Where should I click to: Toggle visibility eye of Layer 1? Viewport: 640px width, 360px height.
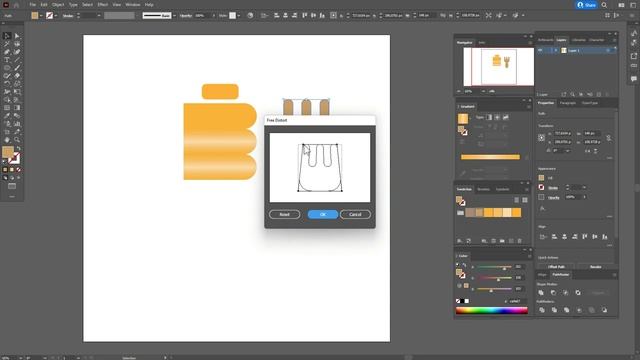(540, 51)
